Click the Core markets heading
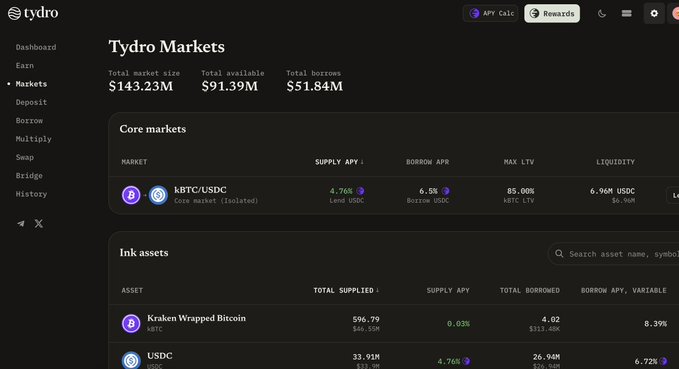 click(x=153, y=129)
